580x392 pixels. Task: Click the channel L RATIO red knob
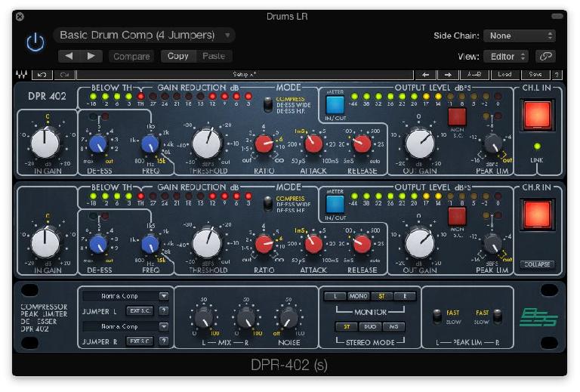[264, 144]
